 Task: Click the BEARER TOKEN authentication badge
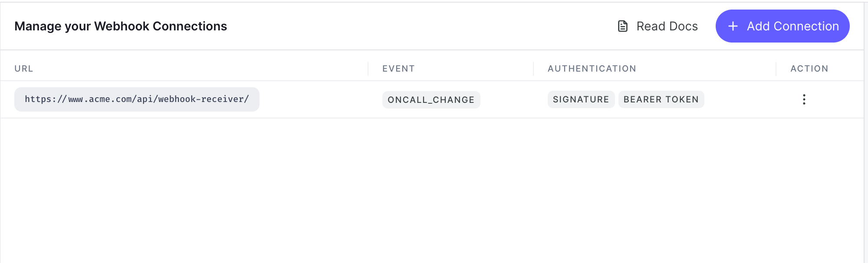coord(661,99)
